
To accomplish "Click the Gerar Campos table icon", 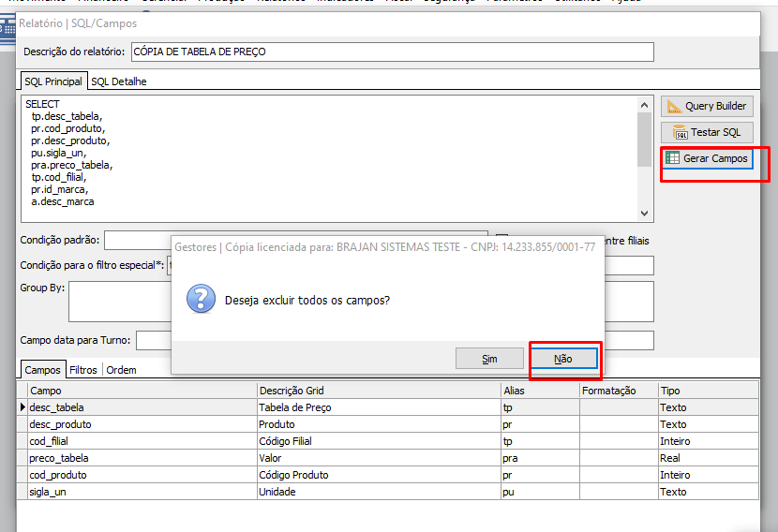I will 673,158.
